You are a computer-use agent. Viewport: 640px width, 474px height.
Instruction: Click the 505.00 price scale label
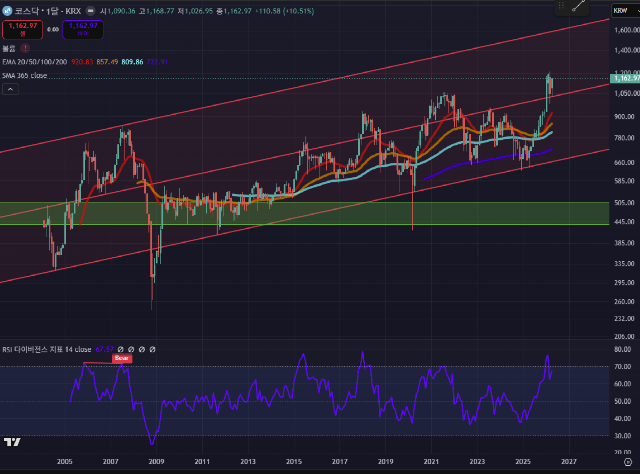tap(624, 203)
